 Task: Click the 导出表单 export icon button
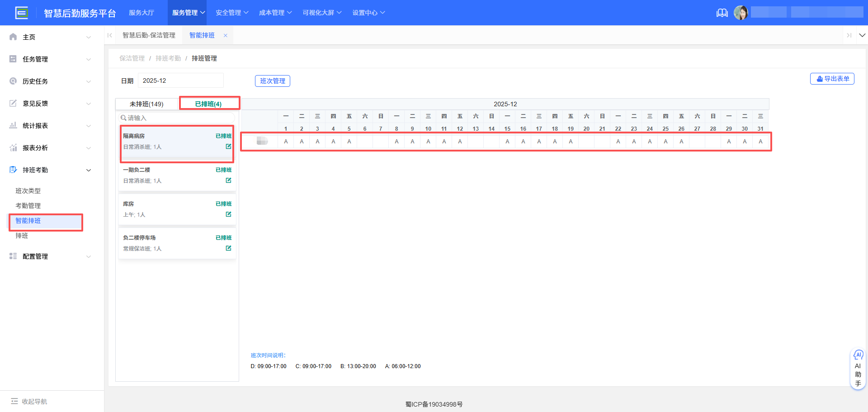pos(832,78)
